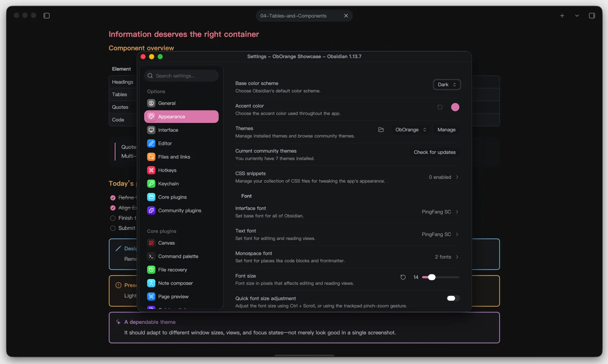
Task: Click the Canvas plugin icon
Action: [x=151, y=243]
